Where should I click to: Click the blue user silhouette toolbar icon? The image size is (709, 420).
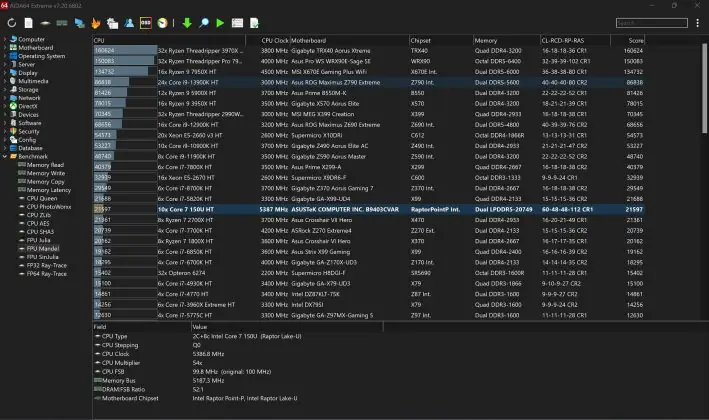(x=129, y=23)
